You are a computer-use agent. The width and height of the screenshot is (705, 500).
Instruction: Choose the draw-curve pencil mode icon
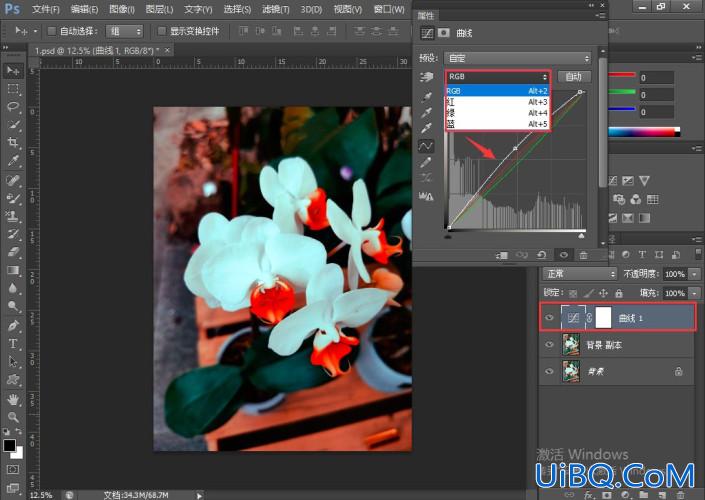click(426, 162)
